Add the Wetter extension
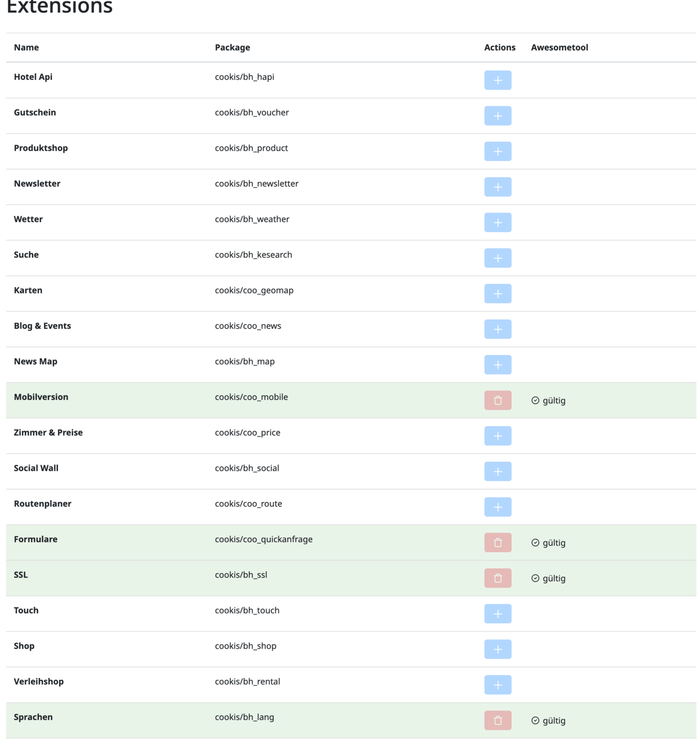The image size is (700, 743). [x=497, y=222]
